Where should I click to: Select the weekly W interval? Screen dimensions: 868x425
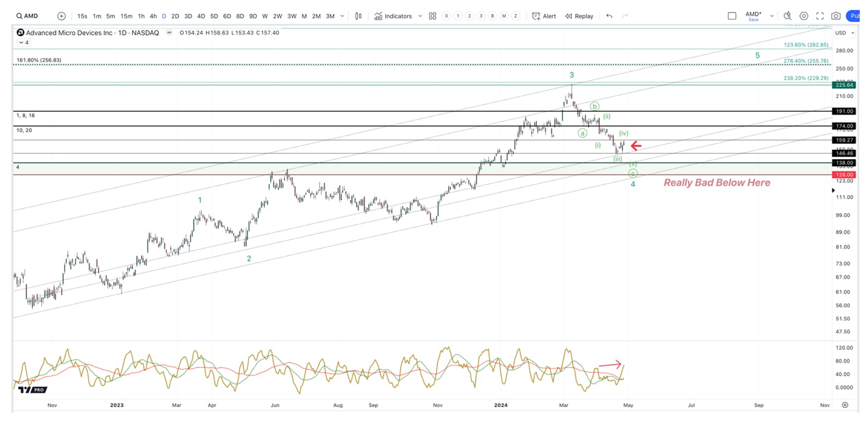[x=265, y=16]
